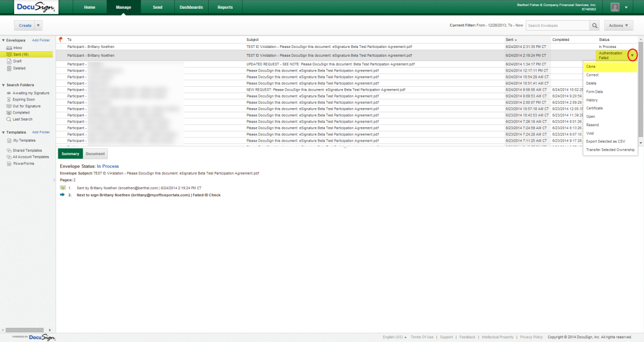Toggle the Authentication Failed row dropdown arrow
644x342 pixels.
pos(632,55)
